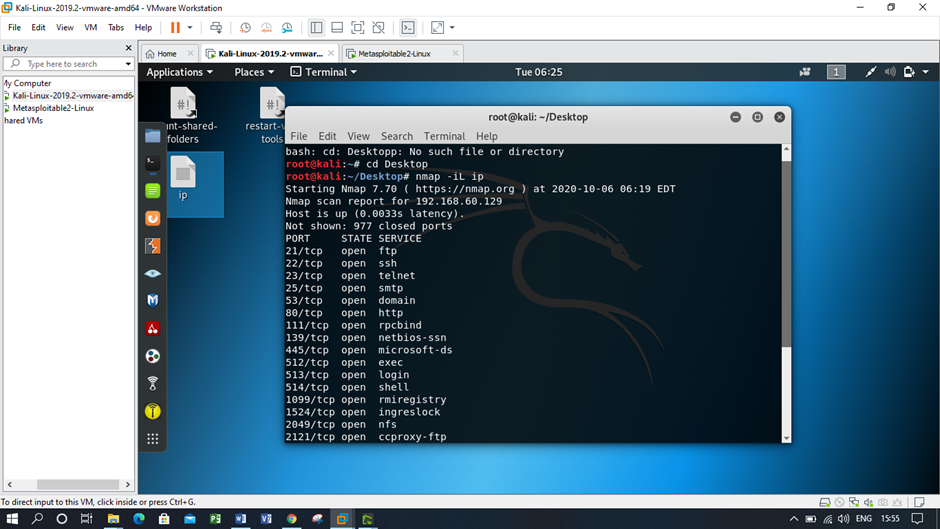Screen dimensions: 940x529
Task: Open the snapshot manager
Action: click(x=287, y=28)
